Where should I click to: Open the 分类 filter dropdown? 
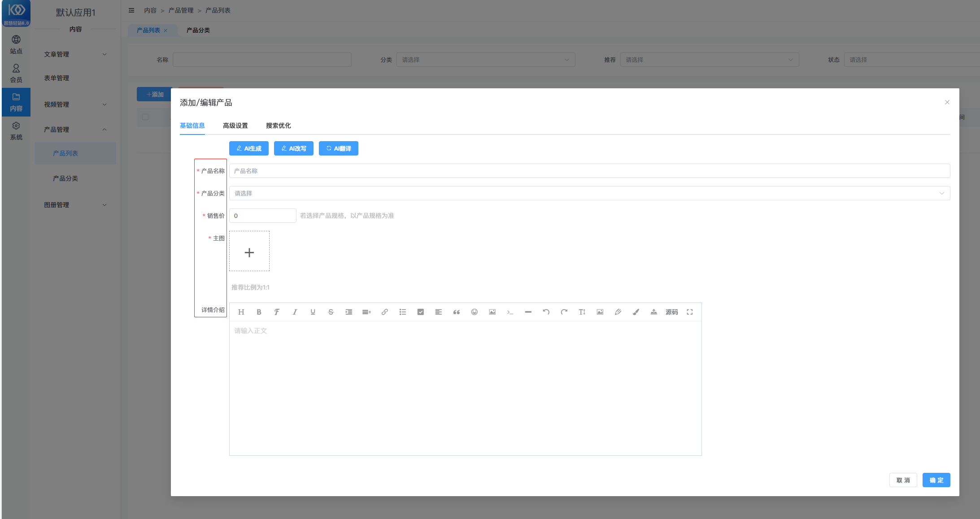pyautogui.click(x=486, y=60)
